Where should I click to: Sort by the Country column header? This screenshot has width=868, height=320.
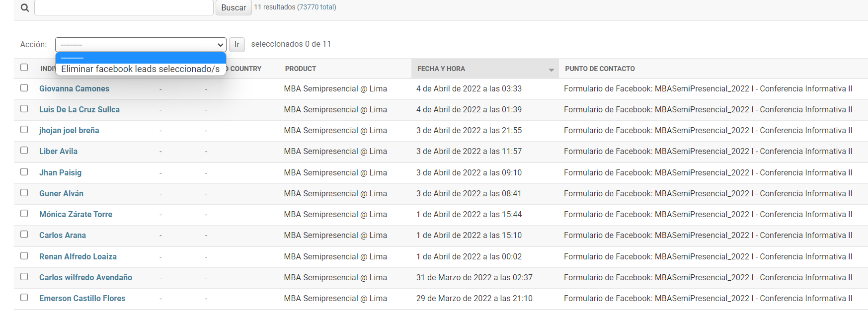(245, 69)
